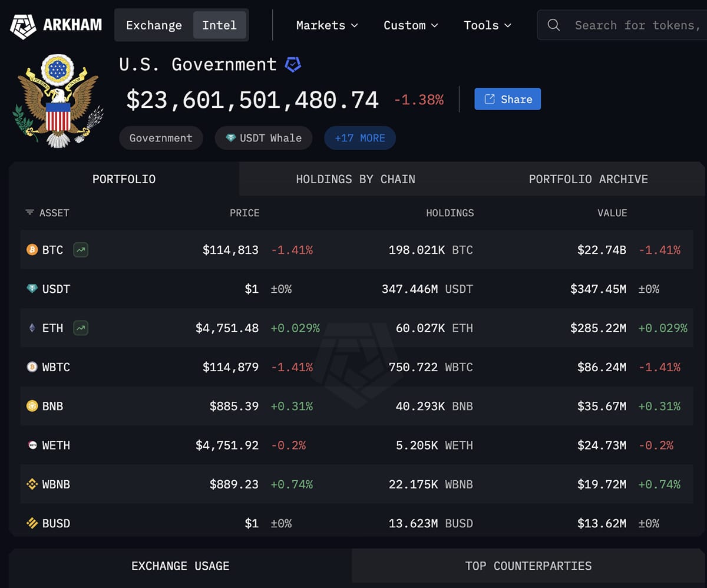Image resolution: width=707 pixels, height=588 pixels.
Task: Click the Arkham logo icon
Action: 24,25
